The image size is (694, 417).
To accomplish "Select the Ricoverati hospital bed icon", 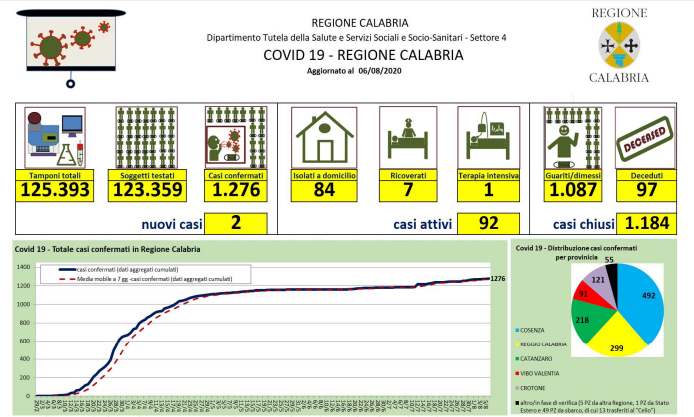I will point(408,138).
